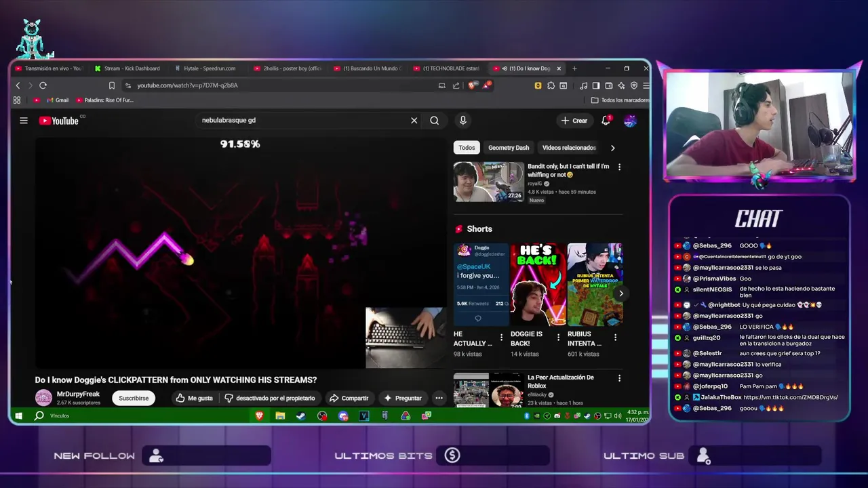
Task: Open Windows Start menu
Action: click(19, 415)
